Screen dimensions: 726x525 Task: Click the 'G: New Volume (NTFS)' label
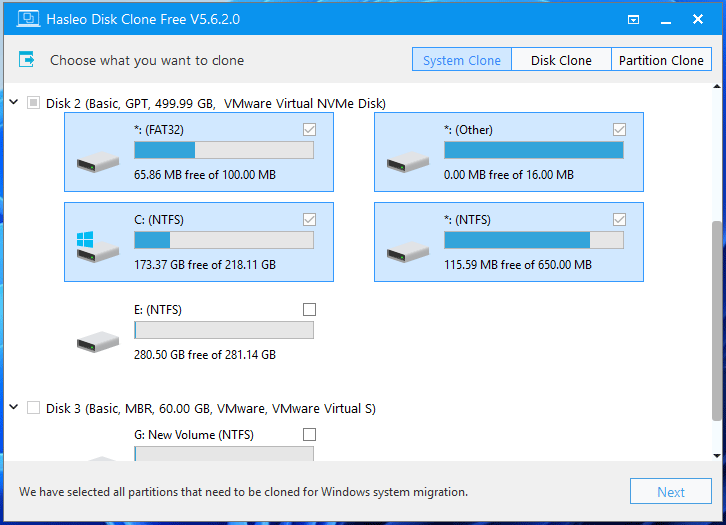point(194,435)
